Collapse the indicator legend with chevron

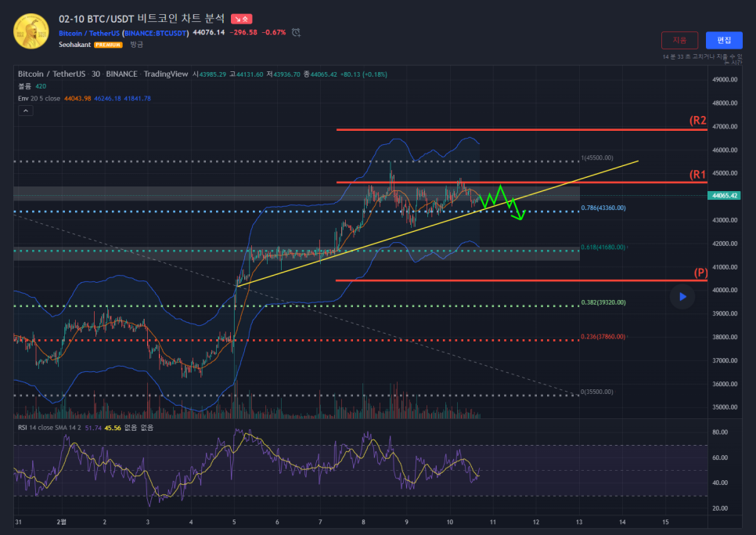pos(26,111)
